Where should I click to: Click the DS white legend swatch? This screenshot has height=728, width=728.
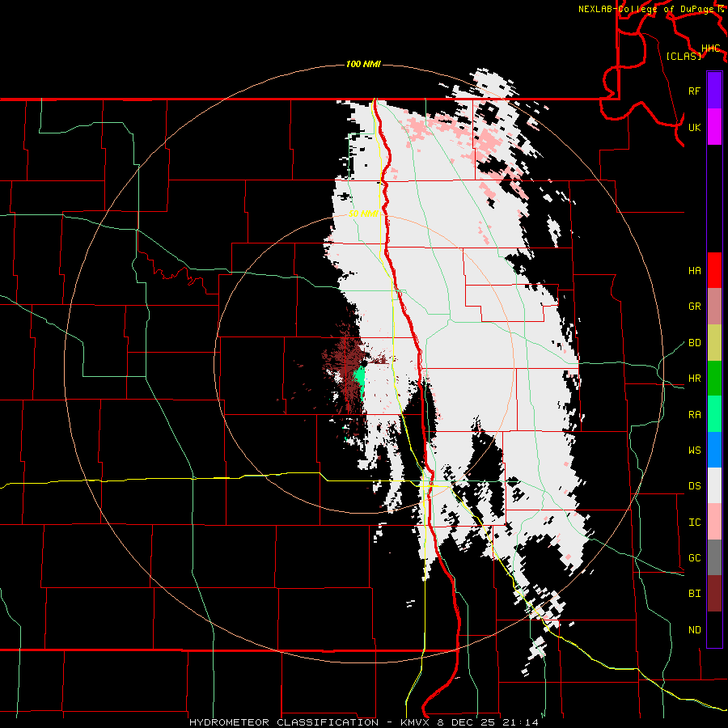pyautogui.click(x=714, y=485)
